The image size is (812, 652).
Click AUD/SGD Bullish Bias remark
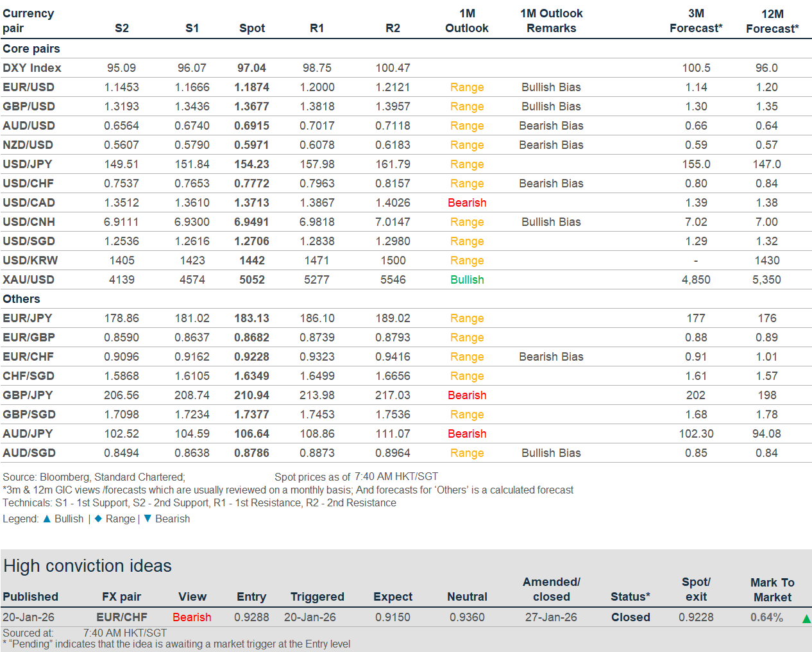click(550, 453)
